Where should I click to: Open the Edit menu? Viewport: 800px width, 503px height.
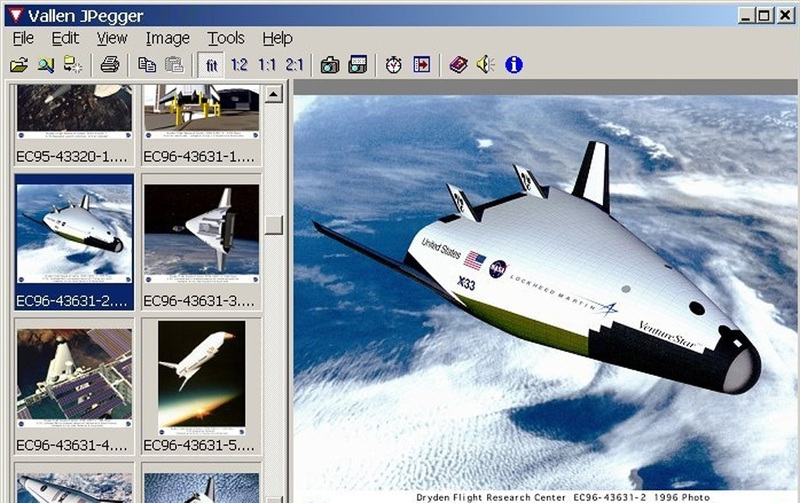65,38
